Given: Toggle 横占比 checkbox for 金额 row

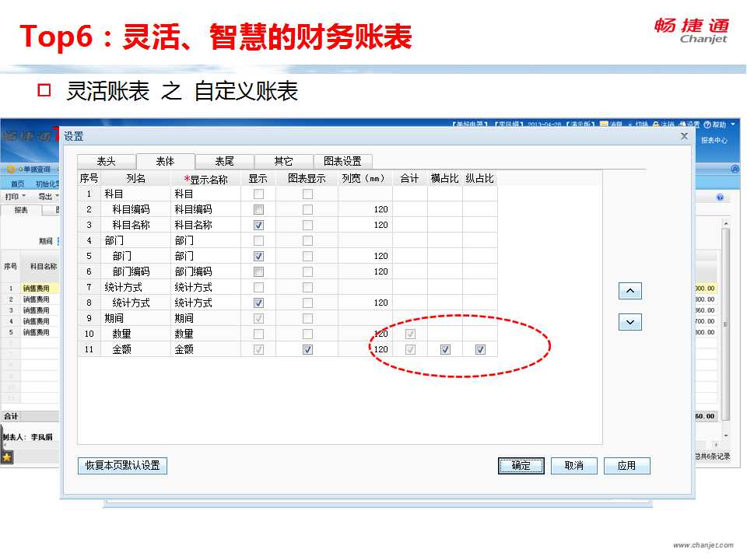Looking at the screenshot, I should pos(445,349).
